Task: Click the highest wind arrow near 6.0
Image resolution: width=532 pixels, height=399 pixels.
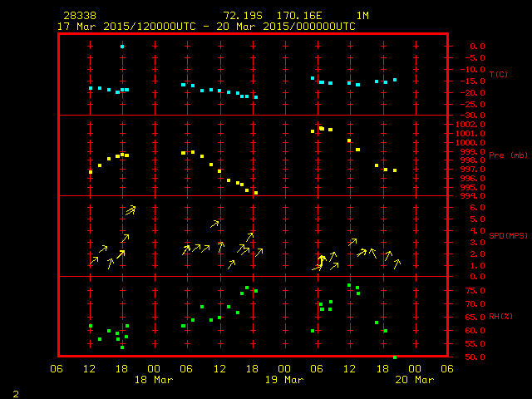Action: (x=131, y=210)
